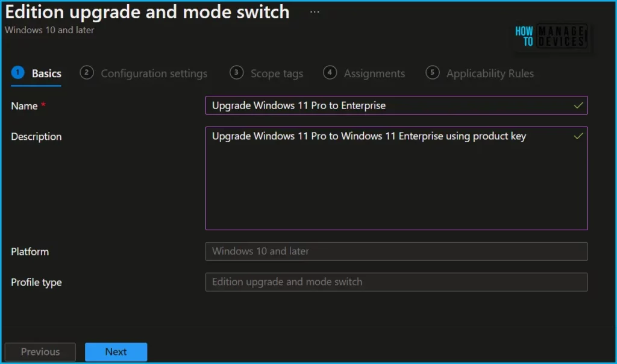Click the step 4 numbered circle icon
This screenshot has width=617, height=364.
click(x=330, y=73)
